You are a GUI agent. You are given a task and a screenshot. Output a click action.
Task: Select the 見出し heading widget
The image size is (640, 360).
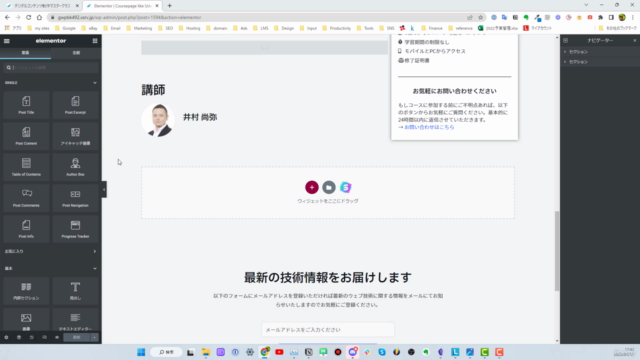pos(75,291)
